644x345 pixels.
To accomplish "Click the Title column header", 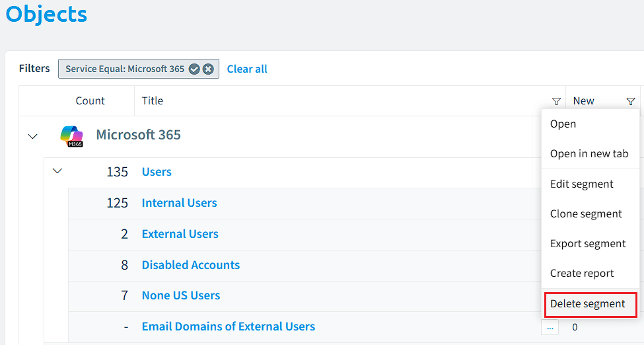I will click(x=153, y=100).
